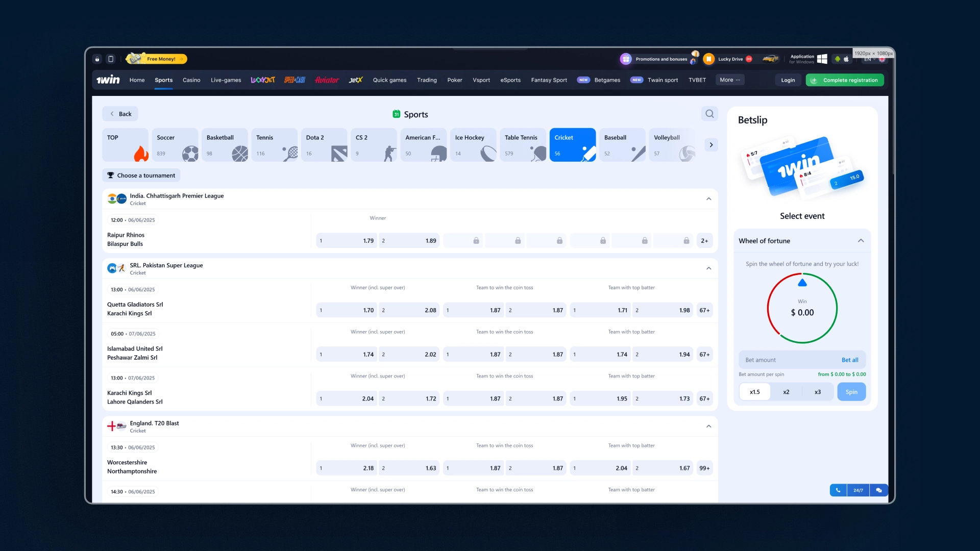Select the x2 multiplier option
Image resolution: width=980 pixels, height=551 pixels.
tap(786, 392)
